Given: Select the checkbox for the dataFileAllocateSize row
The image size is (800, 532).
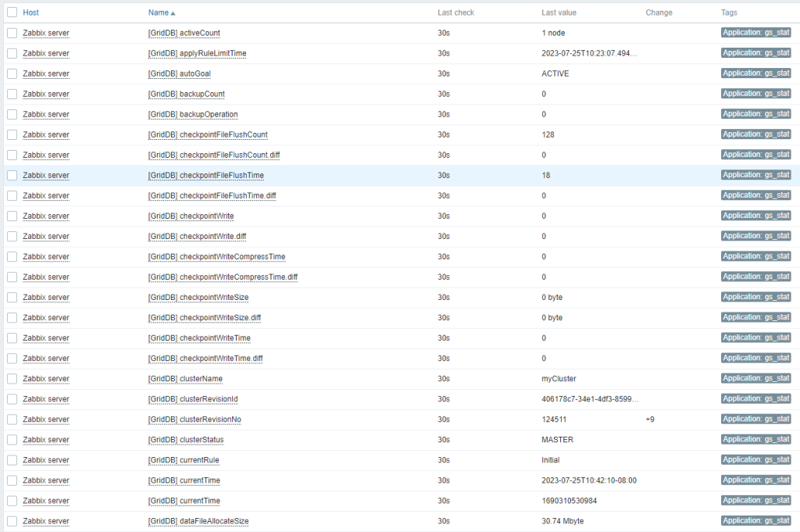Looking at the screenshot, I should [x=11, y=520].
